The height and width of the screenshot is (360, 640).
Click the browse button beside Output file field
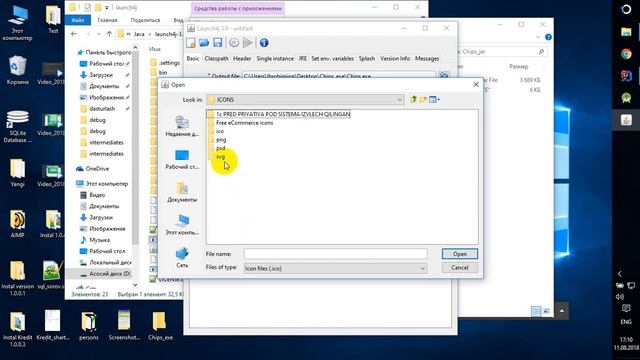[444, 76]
